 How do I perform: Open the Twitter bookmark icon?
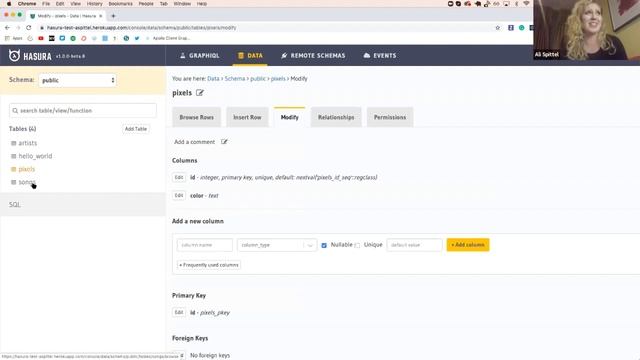tap(137, 38)
